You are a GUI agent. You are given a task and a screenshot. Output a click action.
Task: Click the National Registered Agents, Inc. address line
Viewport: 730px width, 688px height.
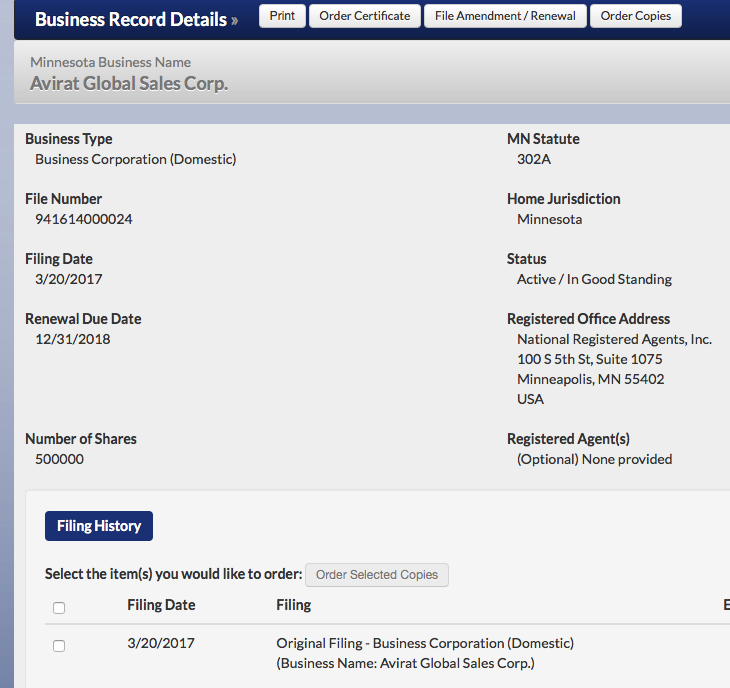pos(614,339)
